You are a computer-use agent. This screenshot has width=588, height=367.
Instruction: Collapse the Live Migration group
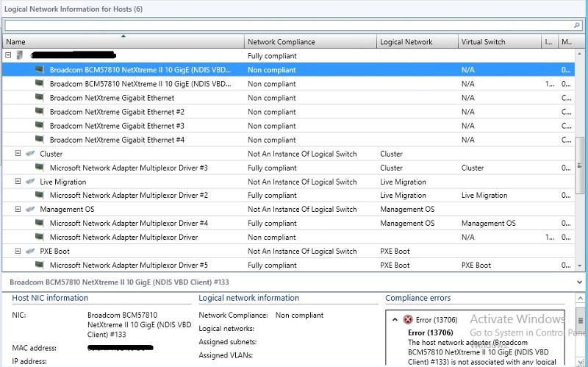(18, 181)
